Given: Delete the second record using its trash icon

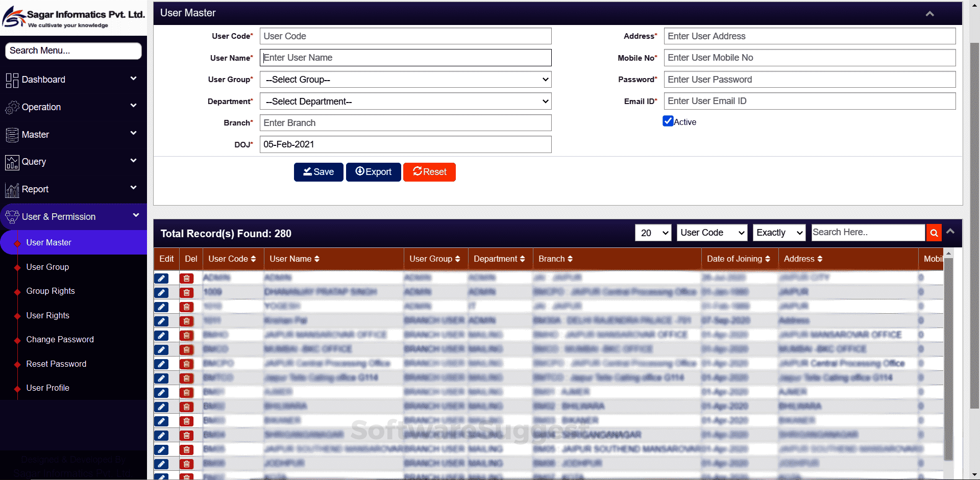Looking at the screenshot, I should pyautogui.click(x=186, y=293).
